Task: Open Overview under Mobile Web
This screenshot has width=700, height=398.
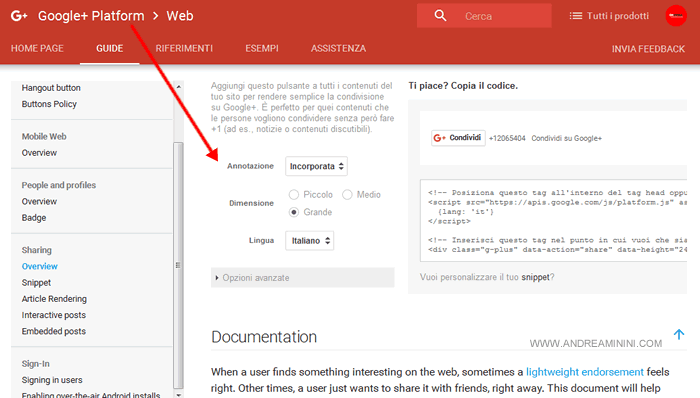Action: [x=39, y=153]
